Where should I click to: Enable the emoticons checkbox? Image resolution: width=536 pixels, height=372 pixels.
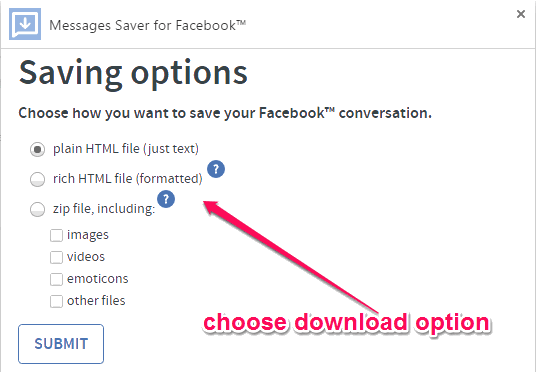click(56, 279)
